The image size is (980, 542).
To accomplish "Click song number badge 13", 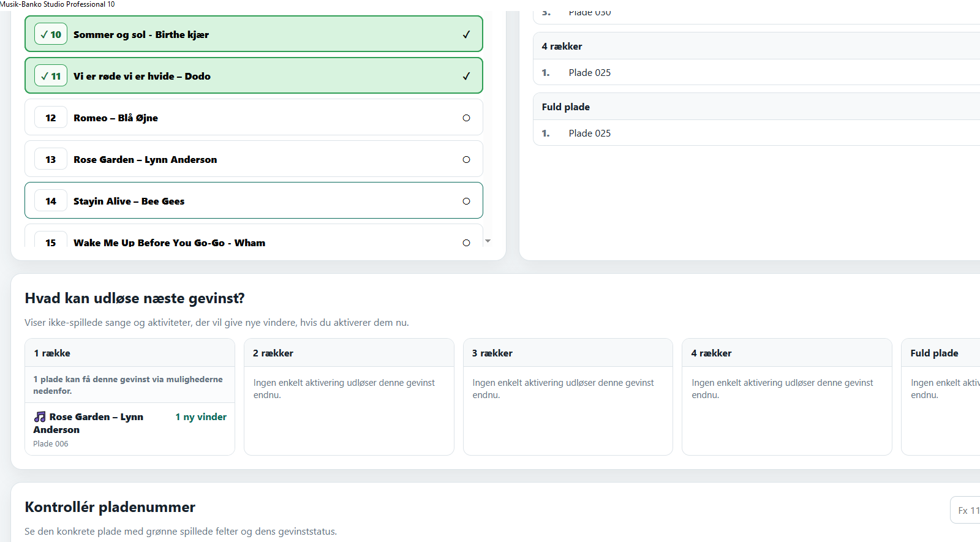I will pos(51,159).
